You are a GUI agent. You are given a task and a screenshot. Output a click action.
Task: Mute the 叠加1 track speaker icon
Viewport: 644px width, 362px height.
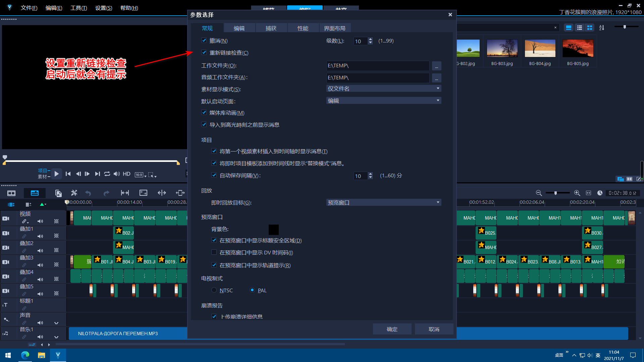point(40,236)
